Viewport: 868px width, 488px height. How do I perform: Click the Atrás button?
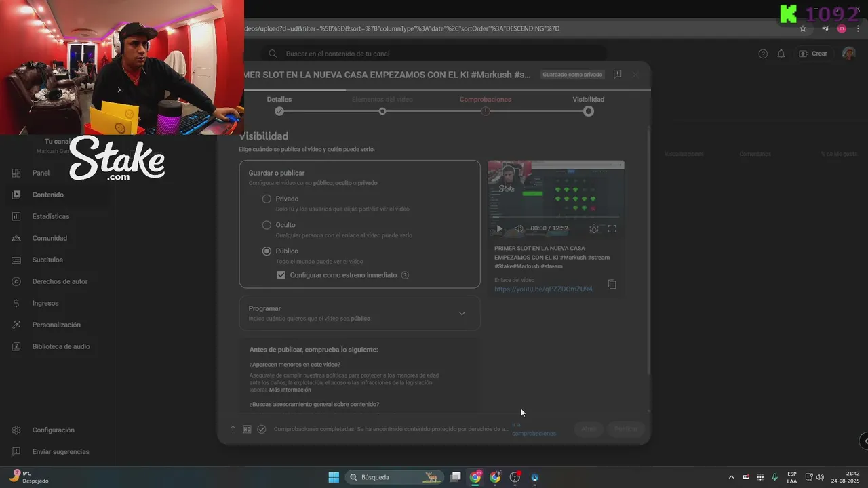pos(589,429)
